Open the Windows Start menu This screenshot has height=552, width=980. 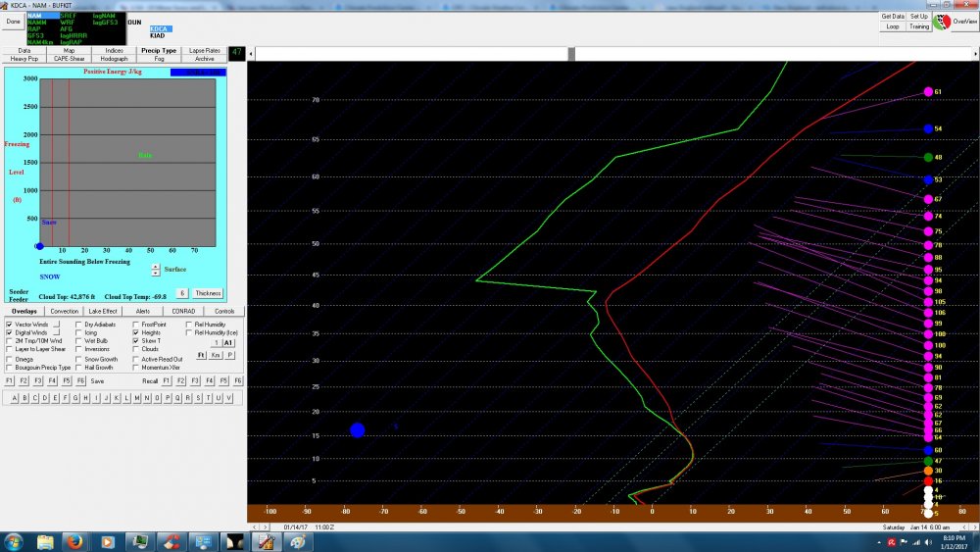pos(15,541)
